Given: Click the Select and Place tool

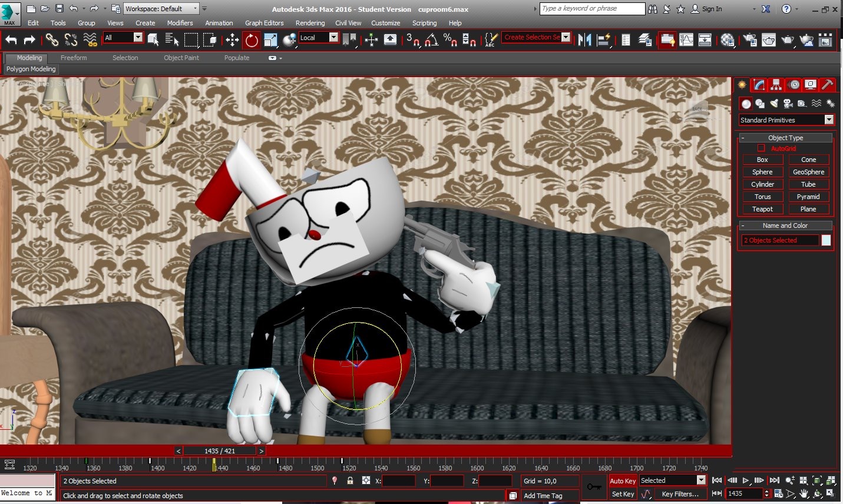Looking at the screenshot, I should pyautogui.click(x=289, y=39).
